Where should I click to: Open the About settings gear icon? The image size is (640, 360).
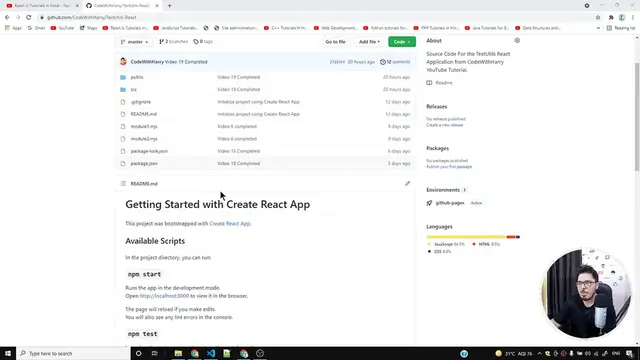517,40
